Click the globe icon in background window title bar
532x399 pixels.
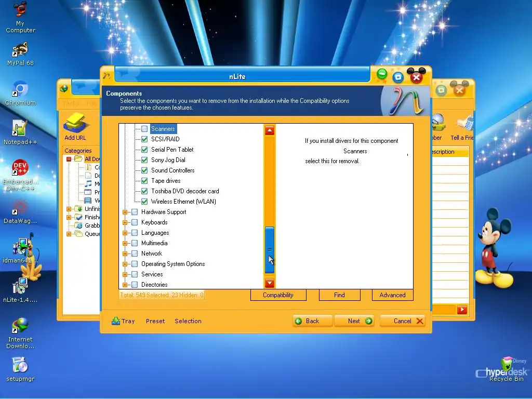64,89
